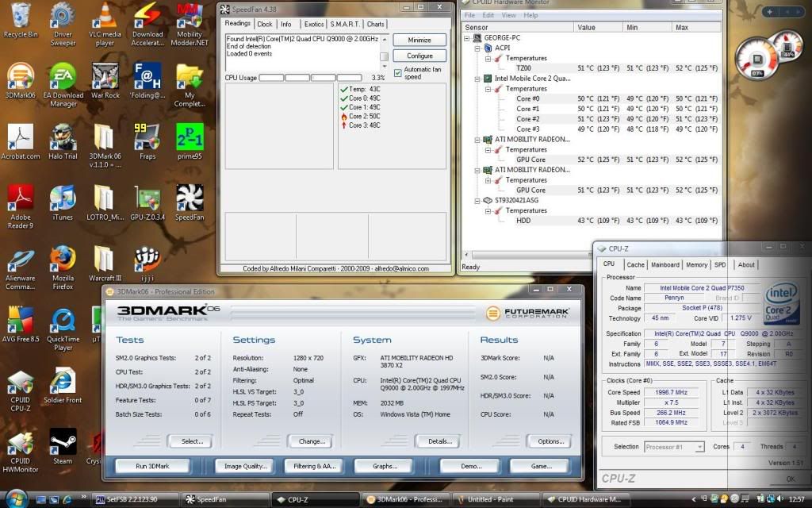Switch to the Clock tab in SpeedFan
The image size is (812, 508).
click(x=265, y=24)
